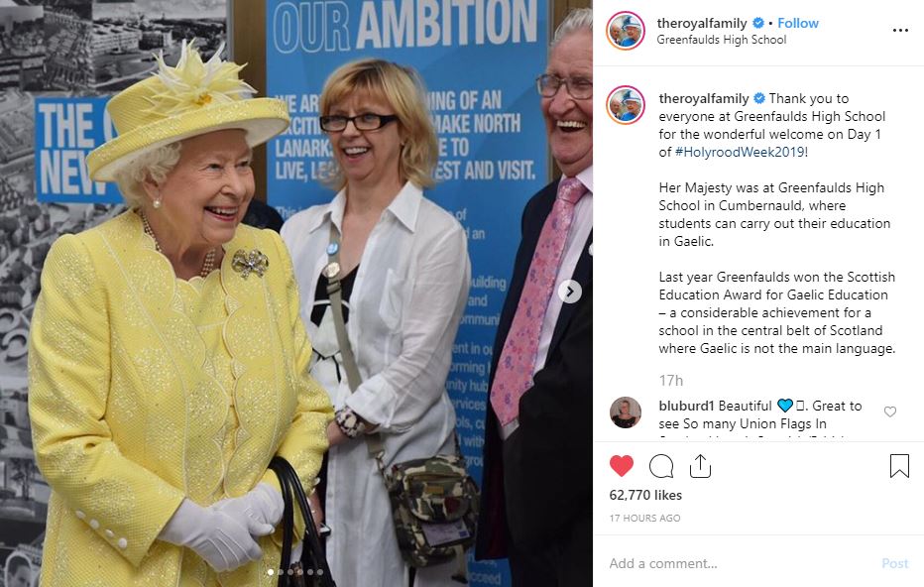View the 62,770 likes list

click(x=645, y=495)
